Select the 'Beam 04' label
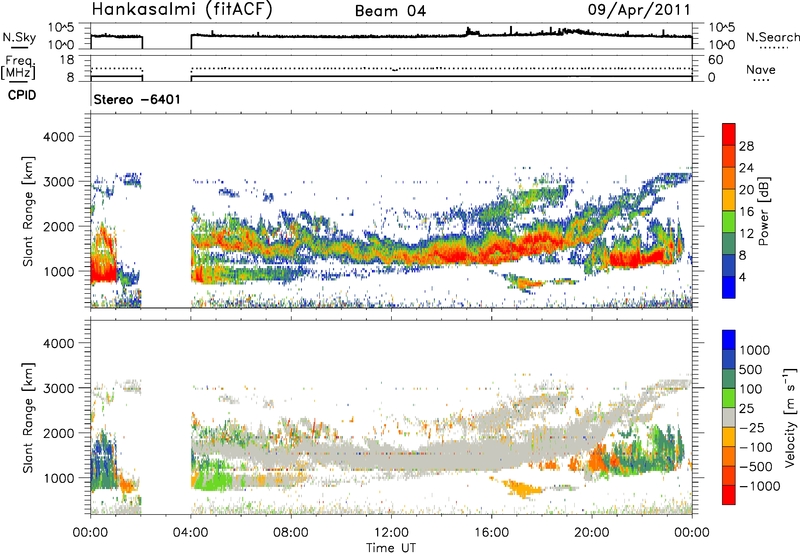The height and width of the screenshot is (554, 800). click(390, 11)
